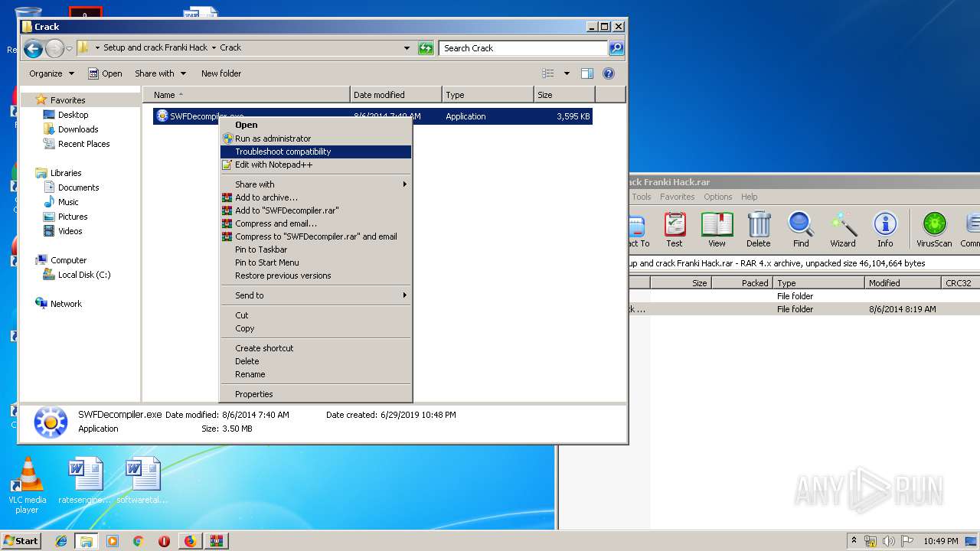Open recent pages dropdown arrow
Screen dimensions: 980x551
pos(69,49)
